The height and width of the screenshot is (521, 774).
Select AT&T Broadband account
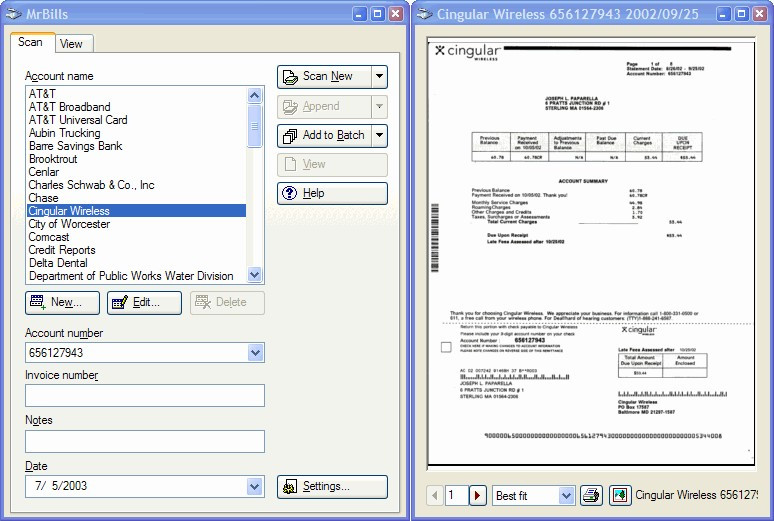[x=136, y=107]
